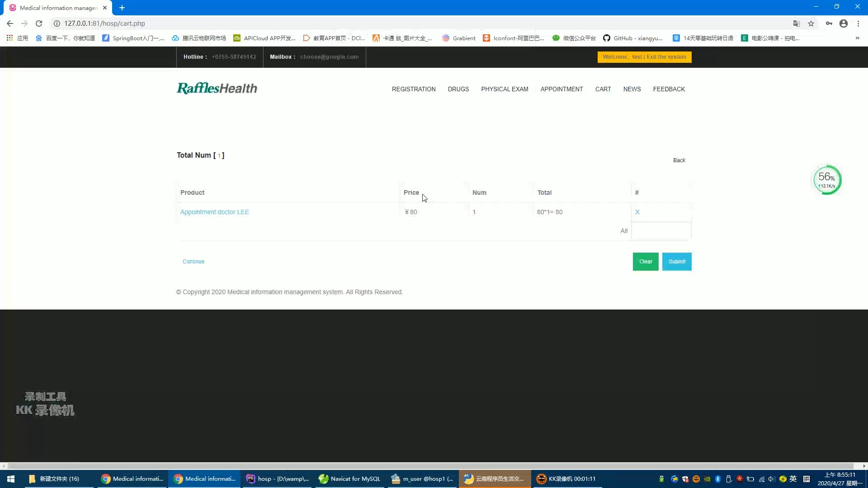Open the NEWS menu
The image size is (868, 488).
[632, 89]
